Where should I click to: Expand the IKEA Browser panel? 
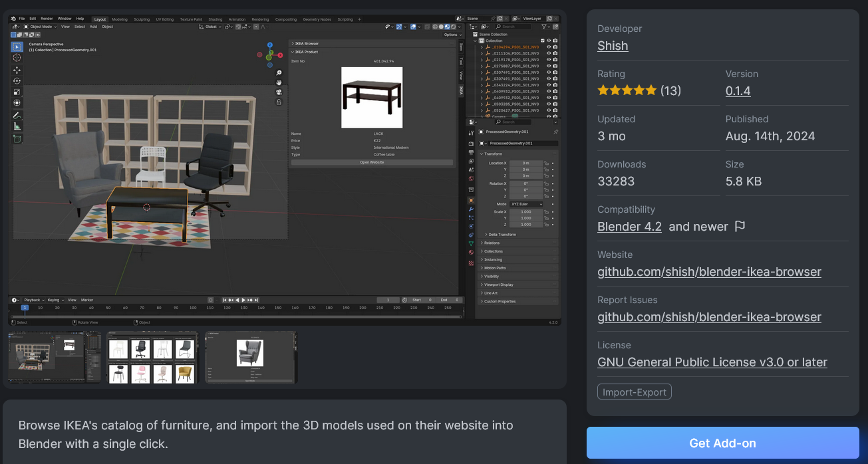coord(307,43)
